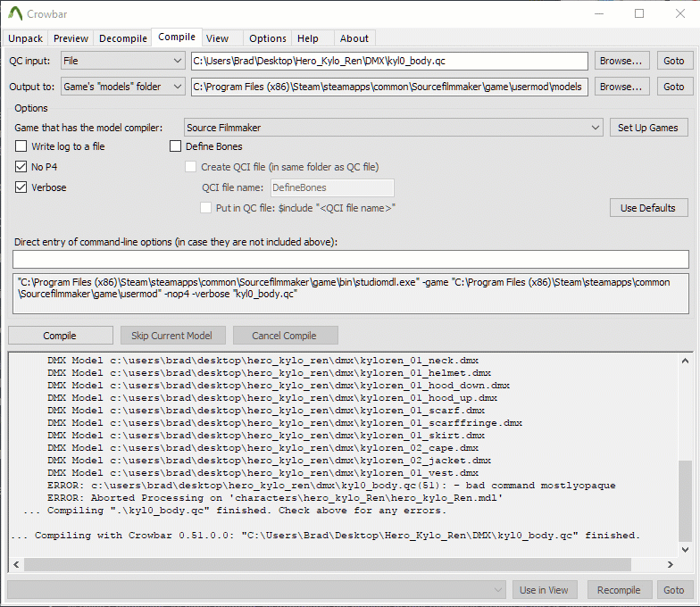700x607 pixels.
Task: Uncheck the No P4 checkbox
Action: pos(21,167)
